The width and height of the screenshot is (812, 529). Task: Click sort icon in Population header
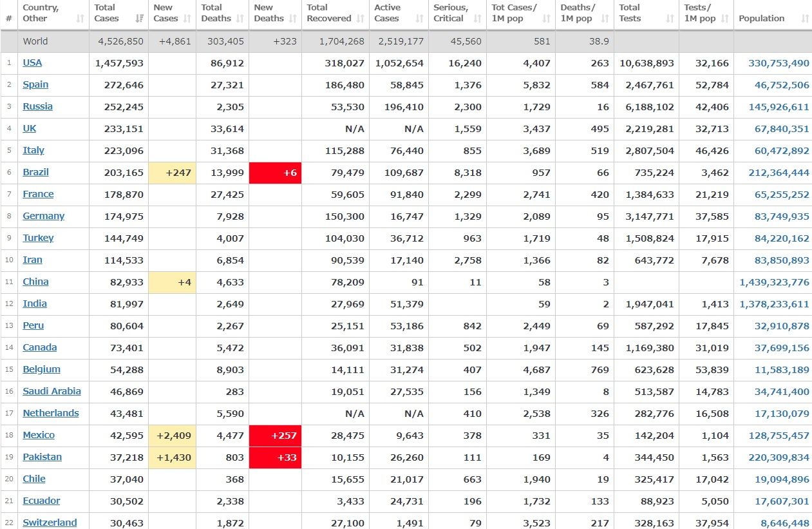coord(804,19)
